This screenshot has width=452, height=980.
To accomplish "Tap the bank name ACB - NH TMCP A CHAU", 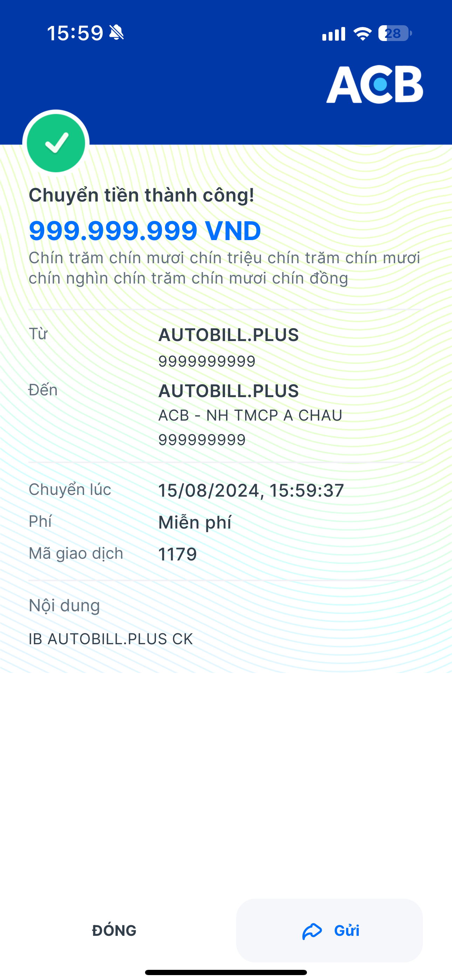I will click(250, 415).
